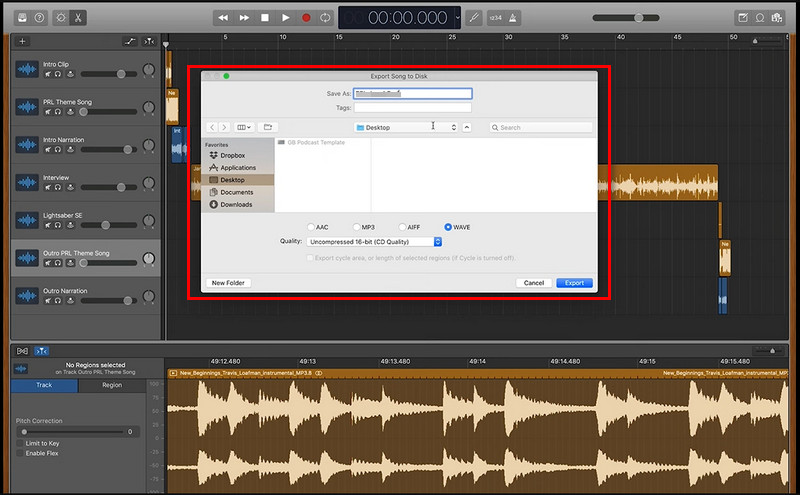Open Quick Help question mark icon
The width and height of the screenshot is (800, 495).
pos(39,18)
